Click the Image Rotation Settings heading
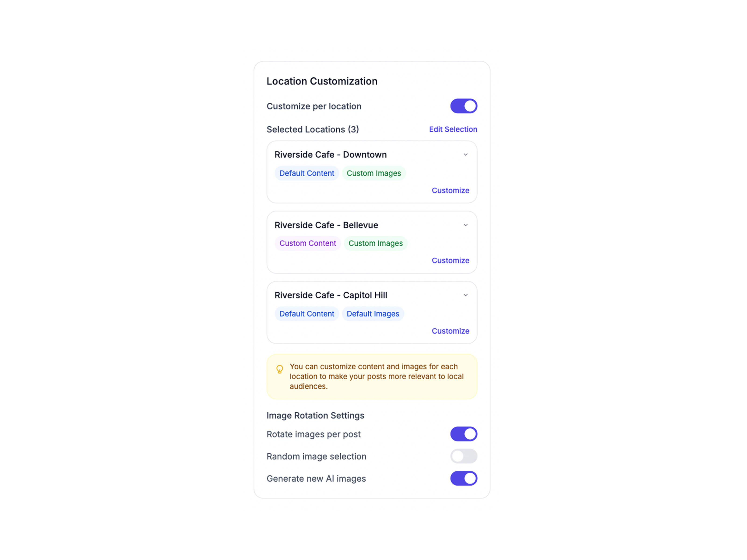The width and height of the screenshot is (747, 560). click(315, 415)
